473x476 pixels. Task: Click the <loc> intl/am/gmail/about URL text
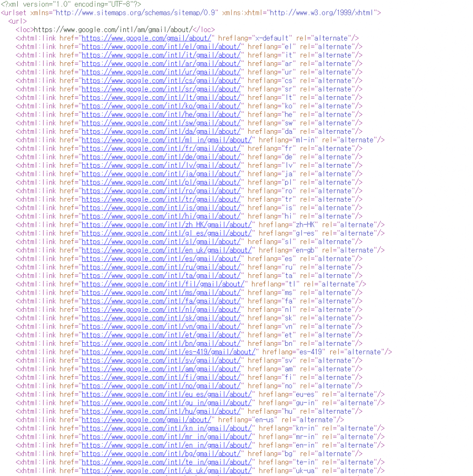tap(113, 30)
